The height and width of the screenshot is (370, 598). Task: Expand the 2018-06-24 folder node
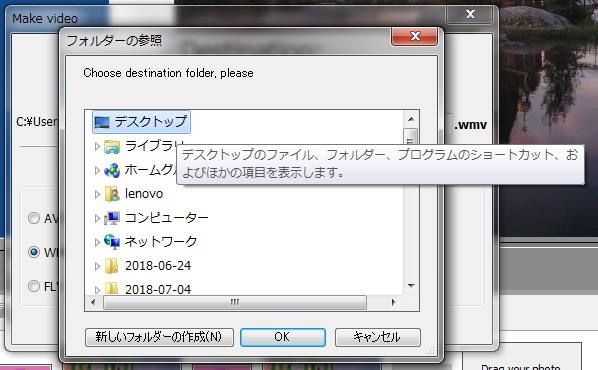[x=97, y=266]
